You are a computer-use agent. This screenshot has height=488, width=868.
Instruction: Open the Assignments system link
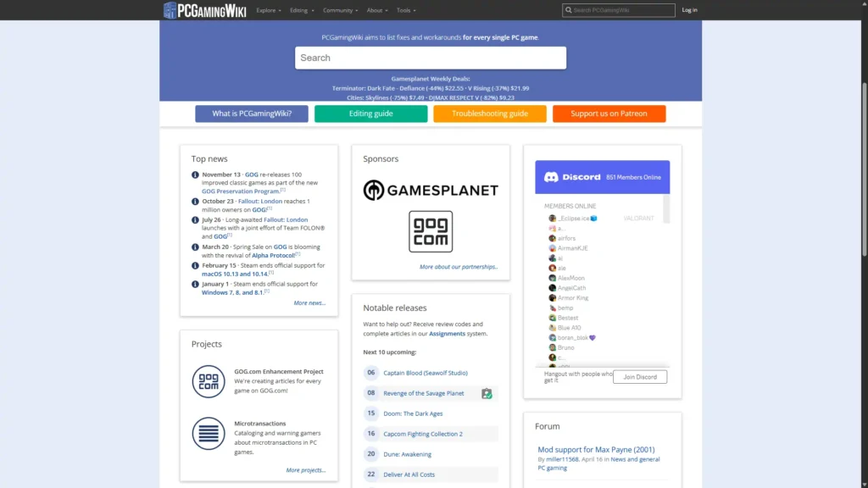tap(448, 334)
